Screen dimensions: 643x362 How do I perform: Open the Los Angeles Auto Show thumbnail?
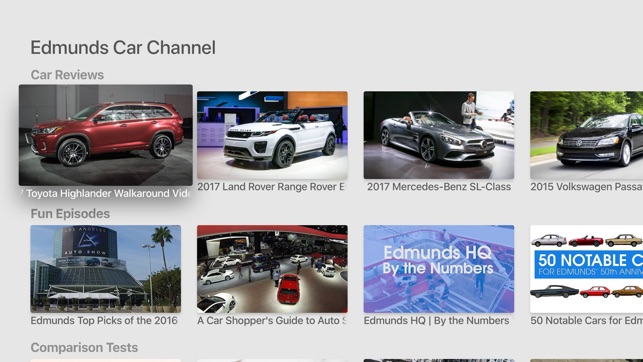click(x=105, y=269)
